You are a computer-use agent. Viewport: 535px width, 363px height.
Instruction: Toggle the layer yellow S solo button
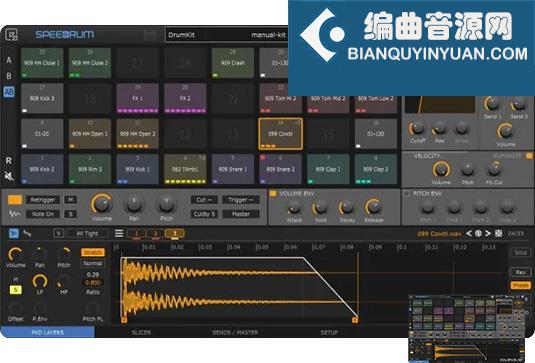15,290
